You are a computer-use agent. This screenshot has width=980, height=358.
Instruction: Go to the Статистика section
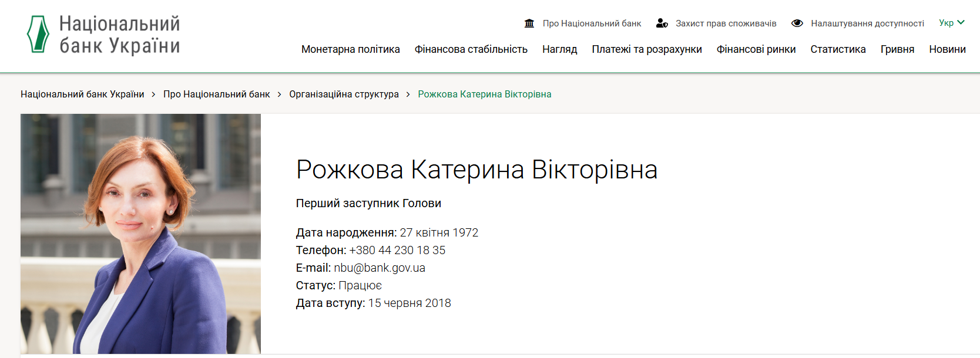click(838, 49)
